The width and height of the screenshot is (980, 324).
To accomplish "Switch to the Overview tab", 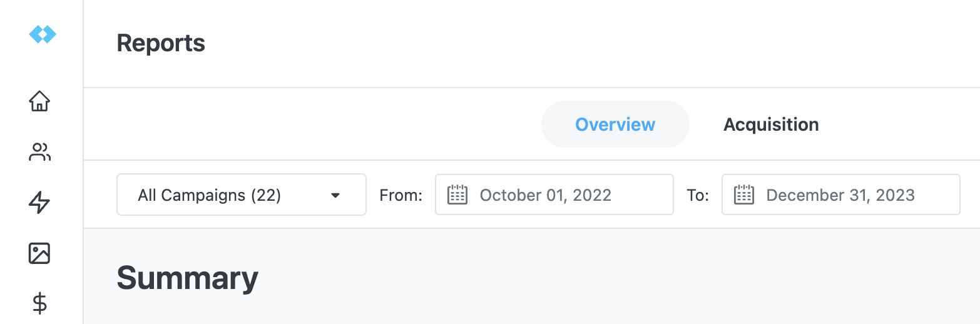I will tap(615, 124).
